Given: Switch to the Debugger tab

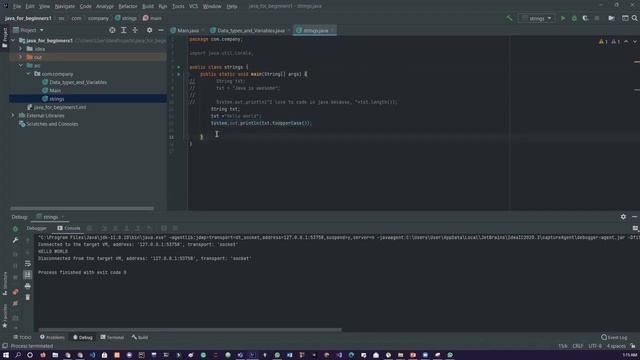Looking at the screenshot, I should coord(36,228).
